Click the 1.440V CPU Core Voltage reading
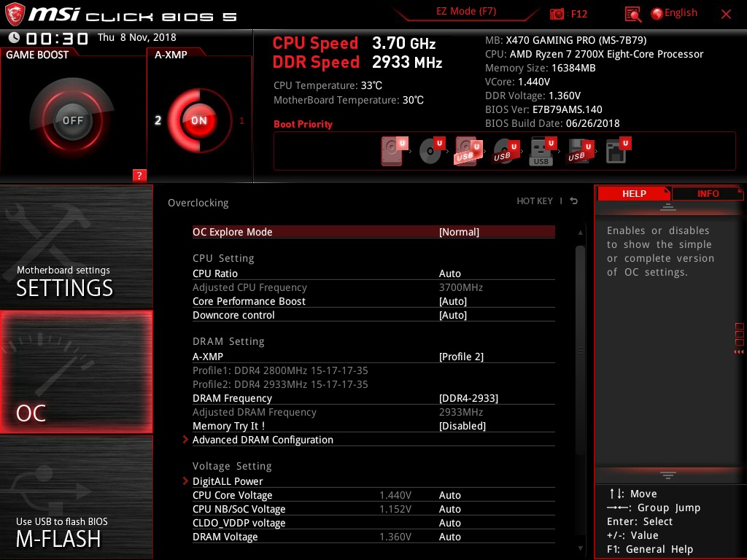Viewport: 747px width, 560px height. tap(395, 495)
